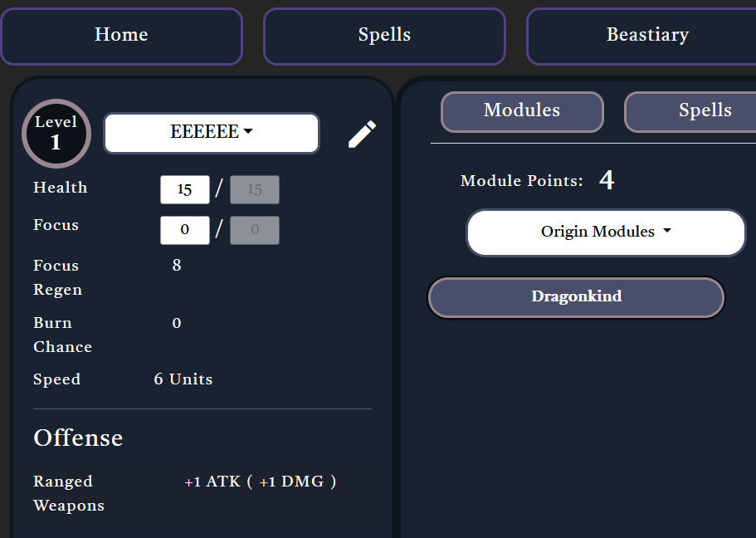Select the Dragonkind module button
The width and height of the screenshot is (756, 538).
(576, 297)
